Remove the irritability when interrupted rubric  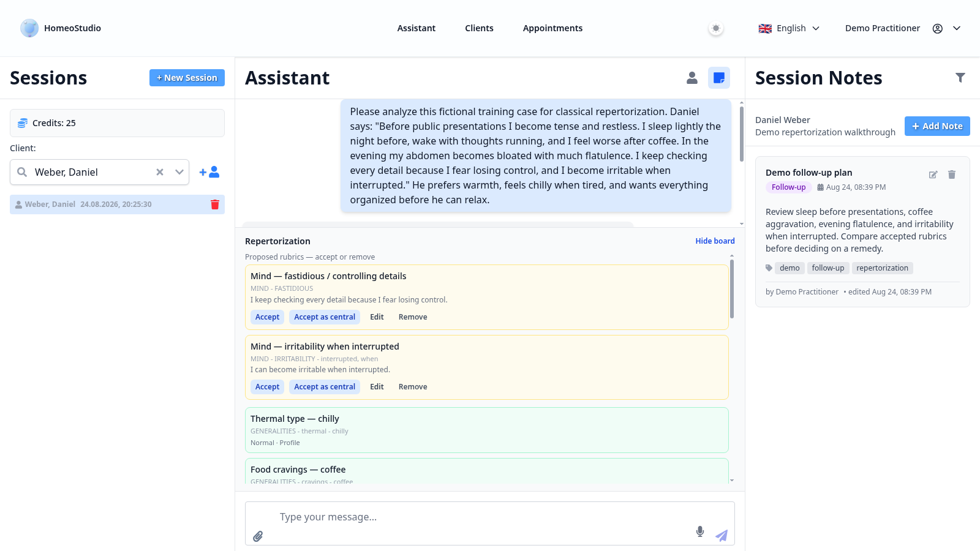413,387
